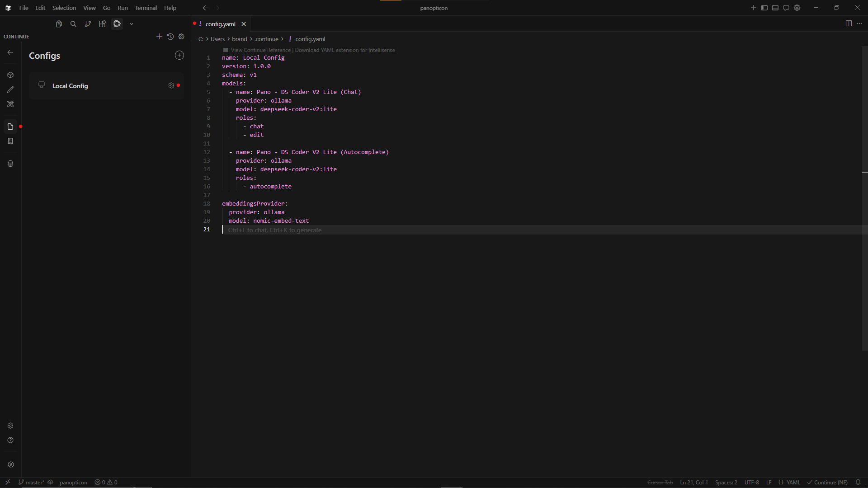Click config.yaml breadcrumb segment
Screen dimensions: 868x488
click(310, 39)
